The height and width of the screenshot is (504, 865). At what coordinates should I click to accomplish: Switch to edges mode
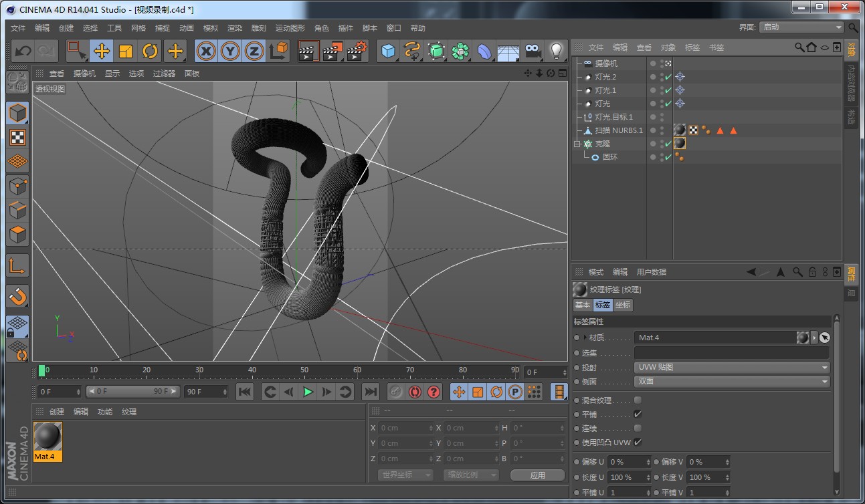[18, 211]
